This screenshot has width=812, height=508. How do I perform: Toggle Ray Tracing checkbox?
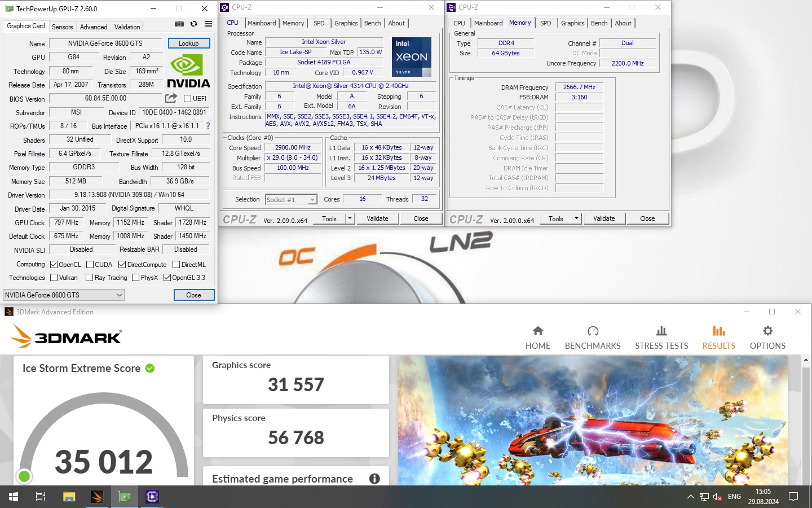89,278
